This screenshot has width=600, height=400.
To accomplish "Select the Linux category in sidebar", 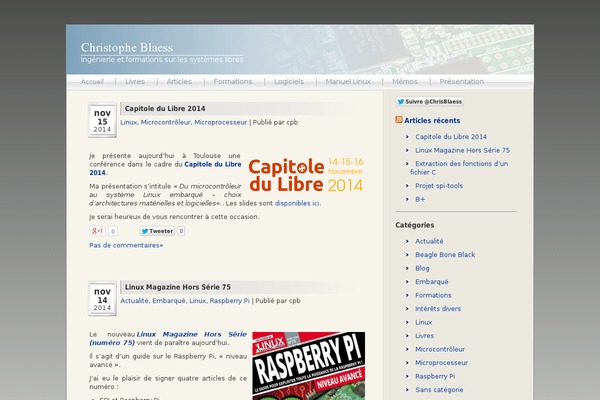I will (424, 322).
